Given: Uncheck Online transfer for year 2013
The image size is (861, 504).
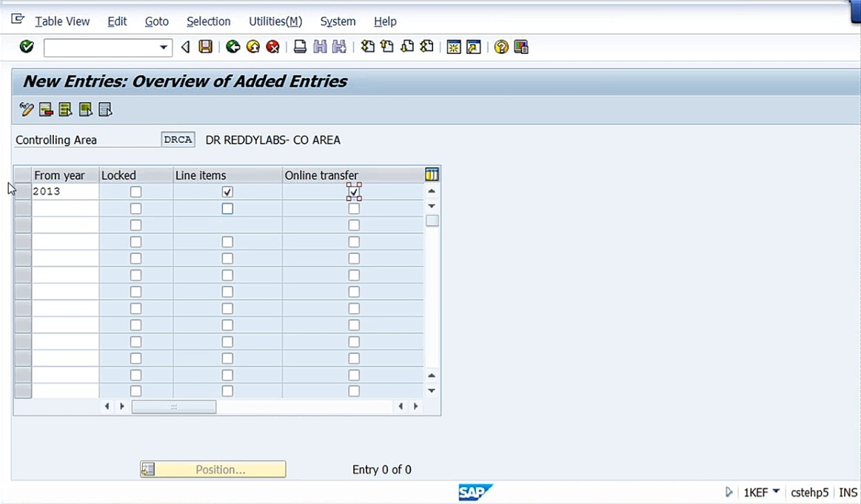Looking at the screenshot, I should pyautogui.click(x=354, y=192).
